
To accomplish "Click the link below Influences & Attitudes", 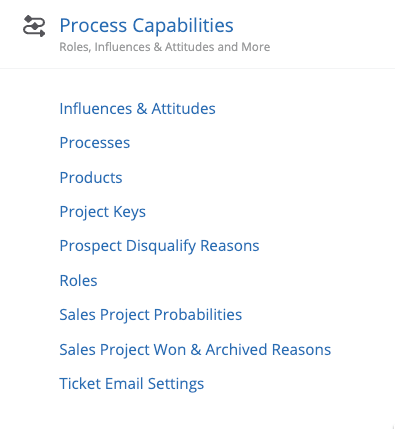I will point(95,143).
